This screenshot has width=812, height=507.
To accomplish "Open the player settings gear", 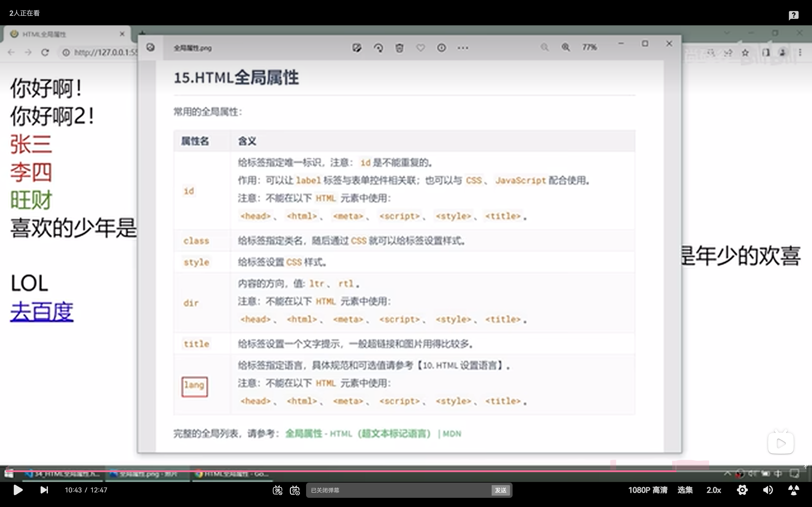I will (x=742, y=490).
